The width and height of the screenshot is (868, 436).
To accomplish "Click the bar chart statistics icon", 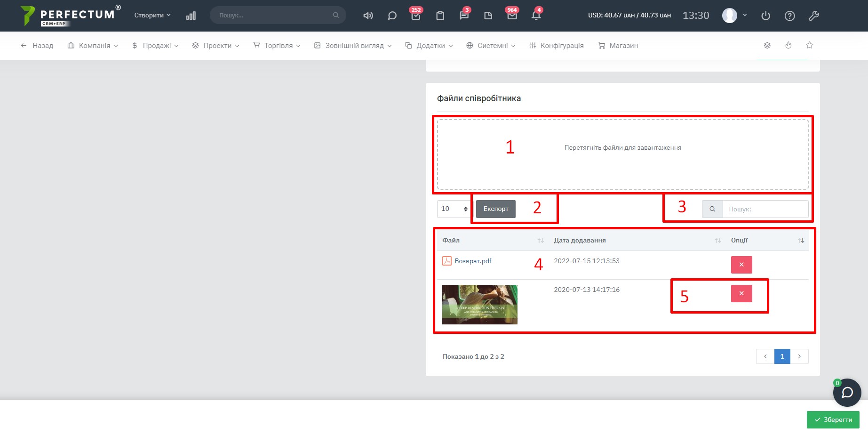I will [x=191, y=16].
